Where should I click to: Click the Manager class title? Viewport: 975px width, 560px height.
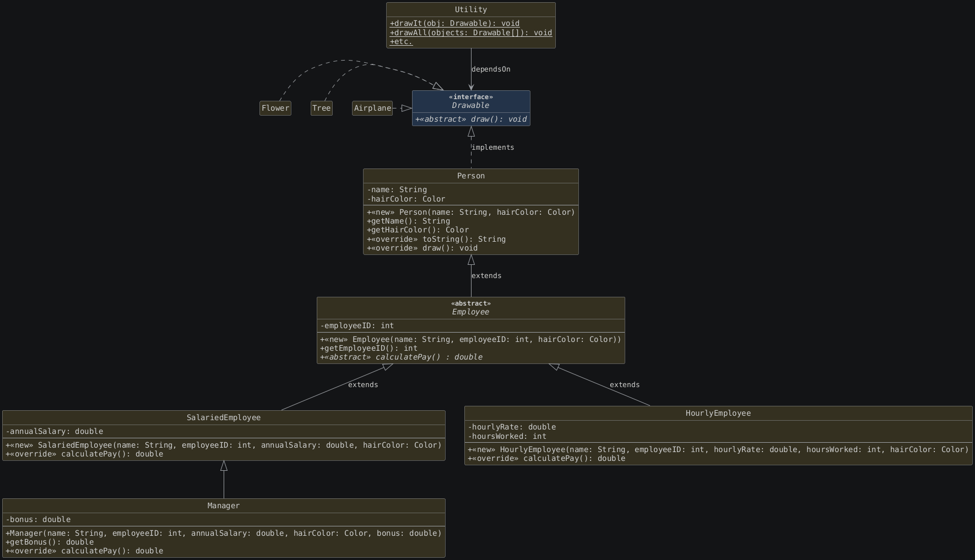click(224, 506)
